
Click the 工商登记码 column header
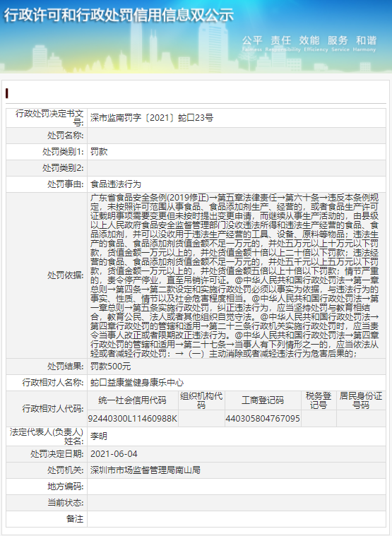(x=263, y=400)
